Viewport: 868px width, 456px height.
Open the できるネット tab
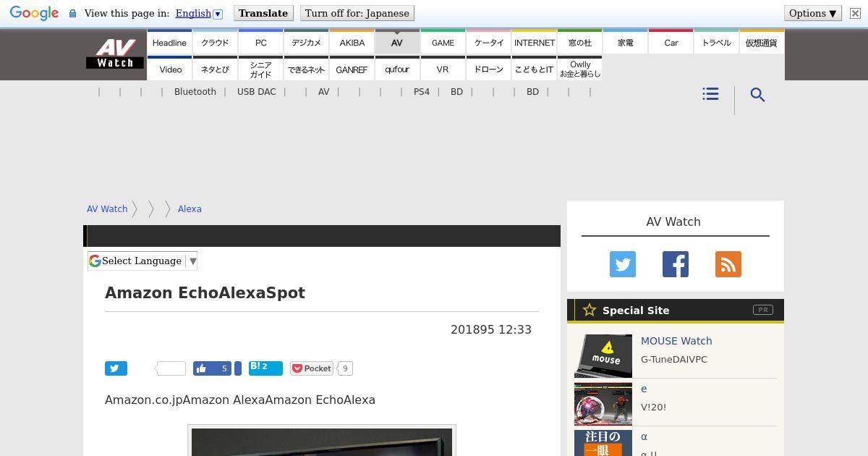tap(306, 69)
